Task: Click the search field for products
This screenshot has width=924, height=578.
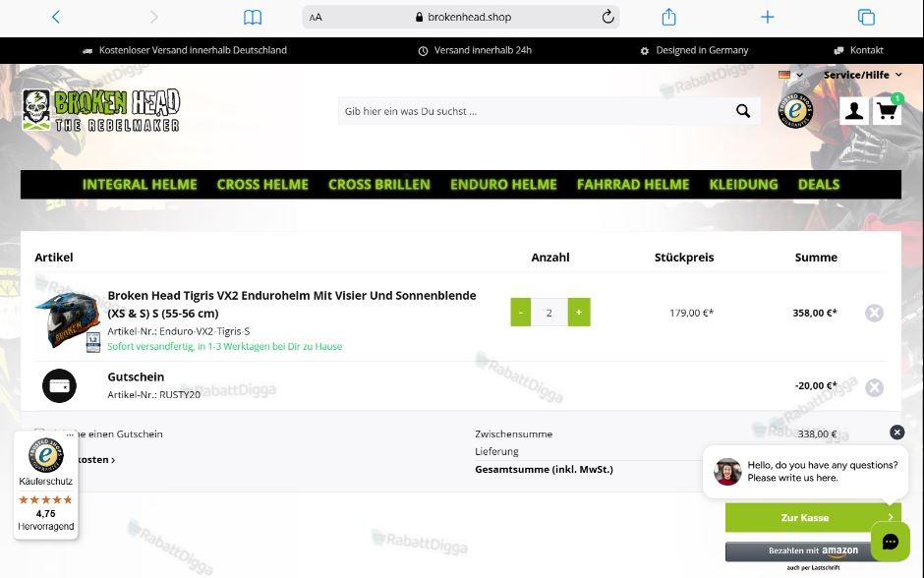Action: click(534, 111)
